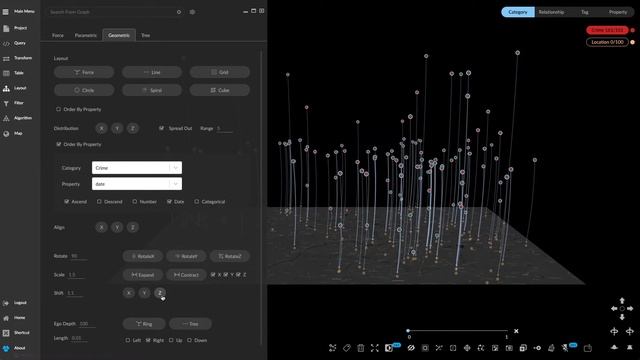Click the tag icon in bottom toolbar
Screen dimensions: 640x360
(347, 348)
